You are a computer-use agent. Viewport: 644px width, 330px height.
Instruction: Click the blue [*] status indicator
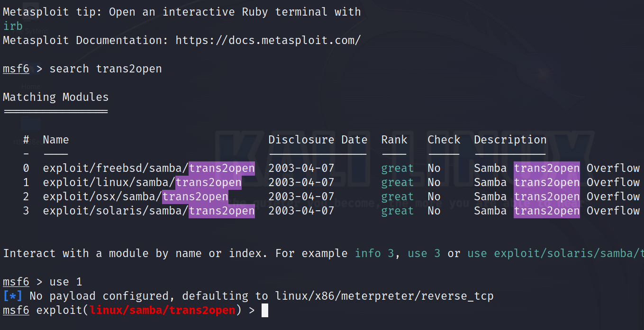pos(12,296)
